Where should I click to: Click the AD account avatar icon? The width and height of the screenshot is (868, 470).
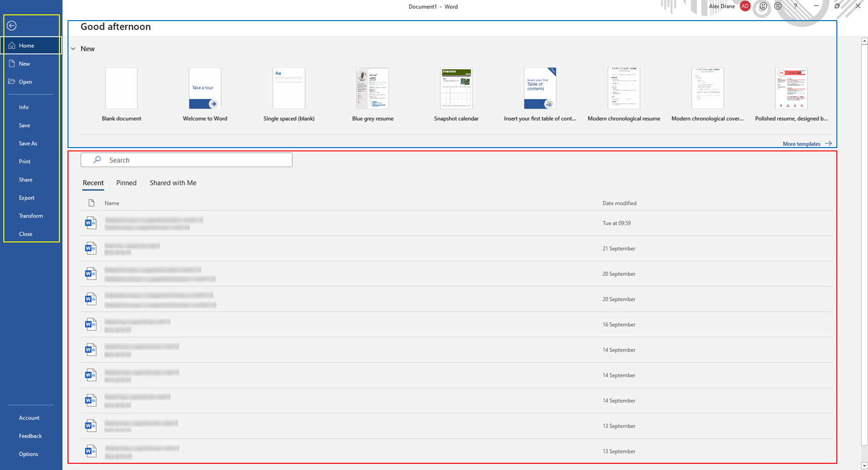(x=745, y=6)
